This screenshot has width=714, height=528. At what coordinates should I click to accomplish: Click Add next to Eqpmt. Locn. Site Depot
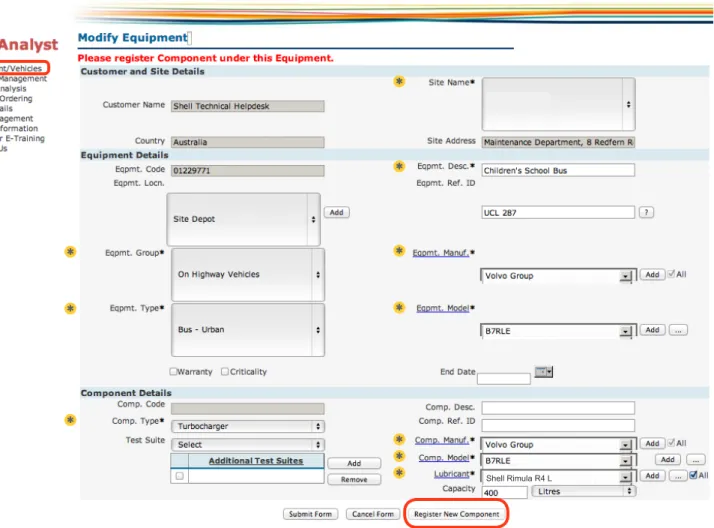coord(337,212)
